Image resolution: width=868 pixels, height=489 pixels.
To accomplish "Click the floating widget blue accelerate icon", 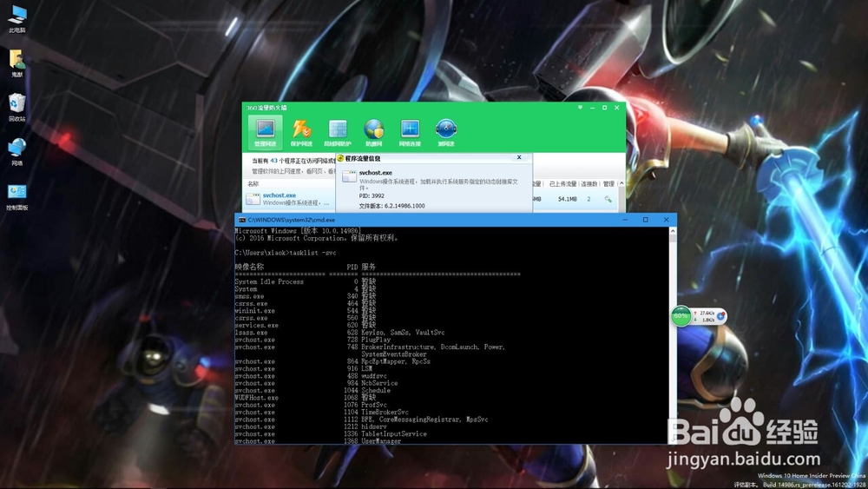I will tap(720, 316).
